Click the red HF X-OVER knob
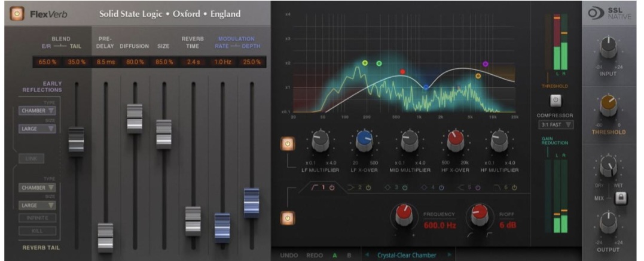Viewport: 644px width, 261px height. point(454,141)
